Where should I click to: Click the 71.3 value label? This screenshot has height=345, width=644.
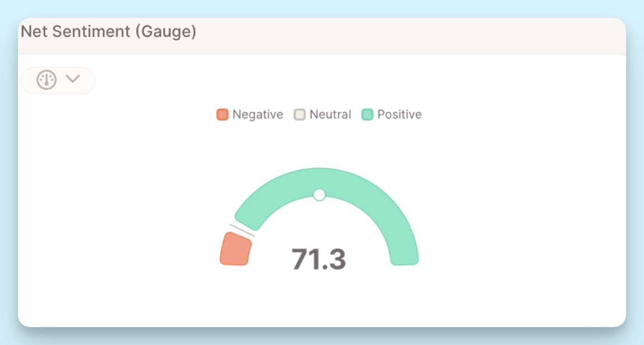click(x=319, y=258)
